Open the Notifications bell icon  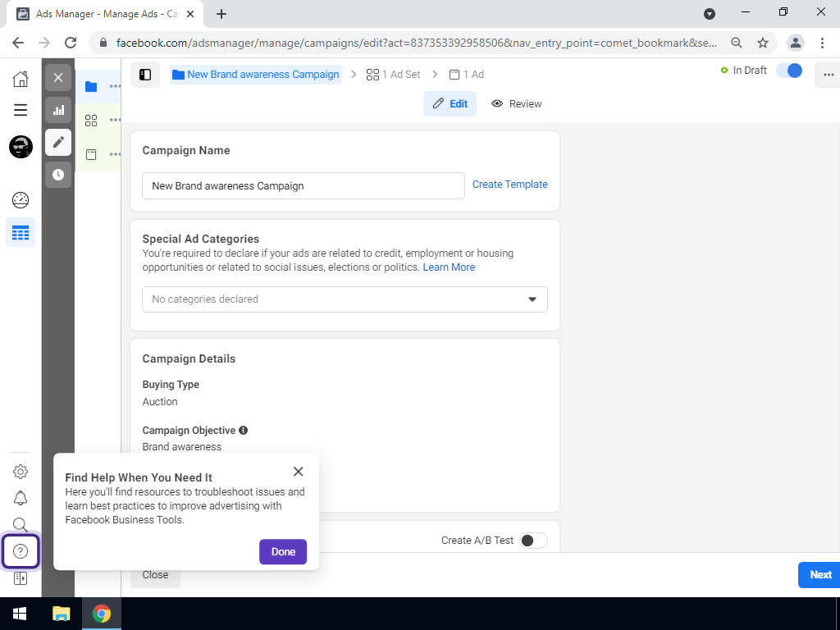click(x=21, y=498)
